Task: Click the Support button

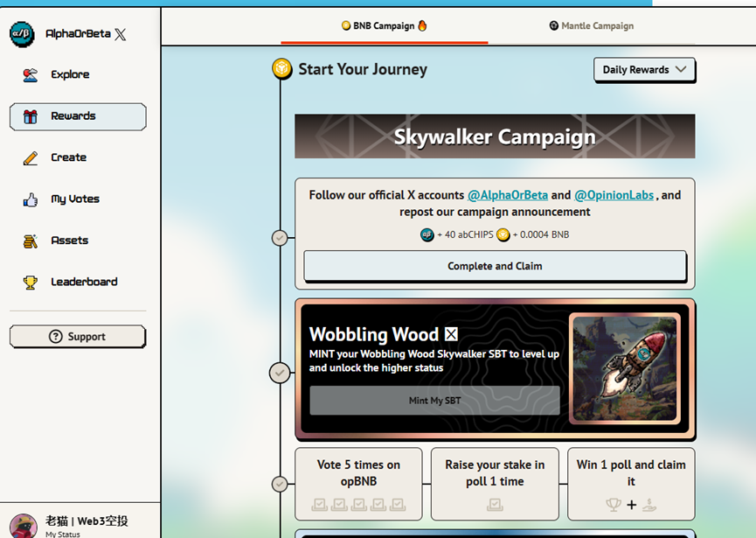Action: (78, 337)
